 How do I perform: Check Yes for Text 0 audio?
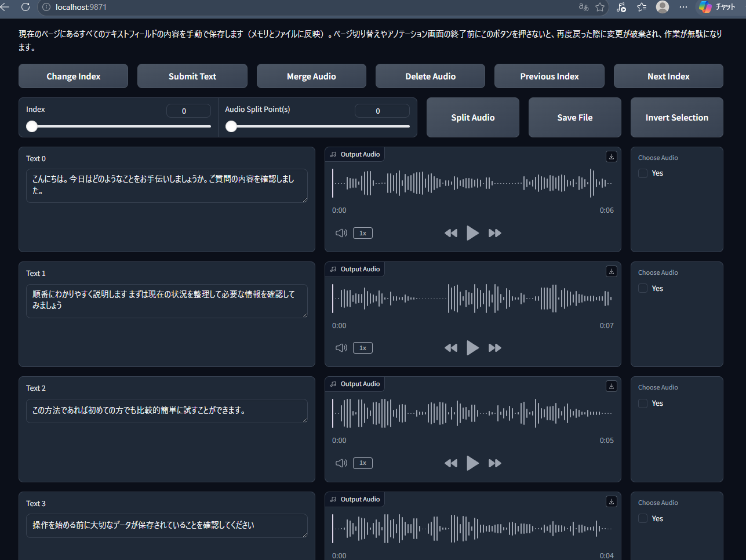tap(643, 173)
